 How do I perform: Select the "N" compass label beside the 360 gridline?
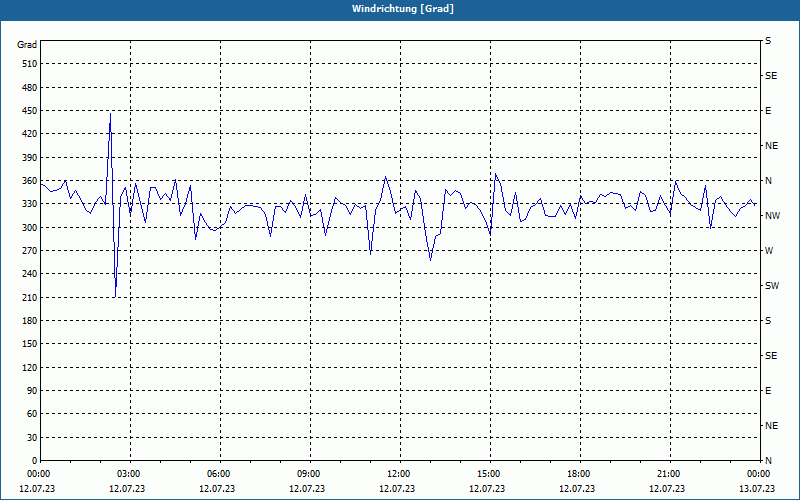768,181
